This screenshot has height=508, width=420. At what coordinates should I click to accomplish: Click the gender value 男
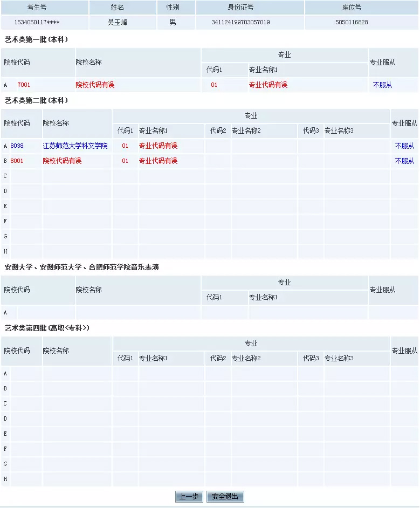(x=173, y=22)
